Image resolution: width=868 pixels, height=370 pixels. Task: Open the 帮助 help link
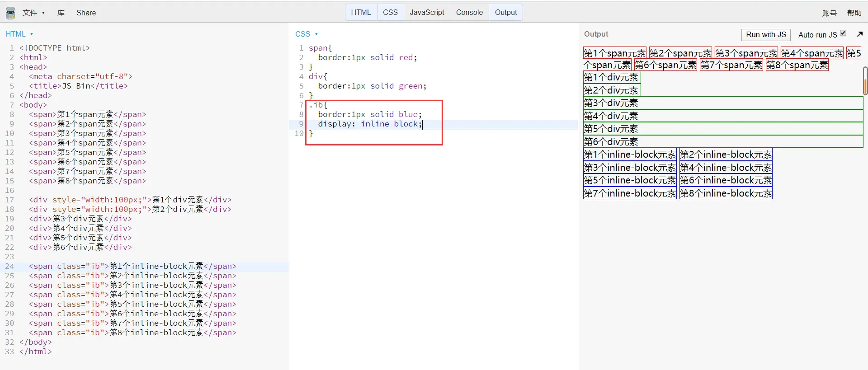tap(854, 13)
